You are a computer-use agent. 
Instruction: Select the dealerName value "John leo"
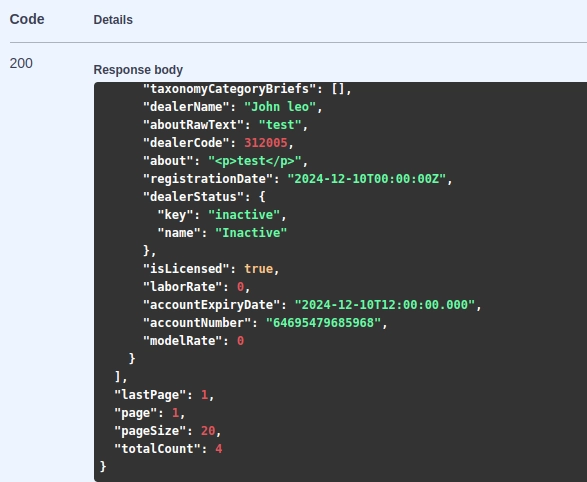(x=280, y=107)
